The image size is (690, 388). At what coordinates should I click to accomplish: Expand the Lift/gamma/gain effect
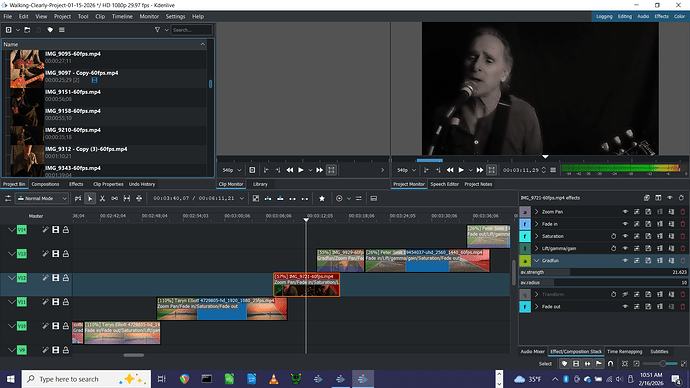[x=536, y=249]
